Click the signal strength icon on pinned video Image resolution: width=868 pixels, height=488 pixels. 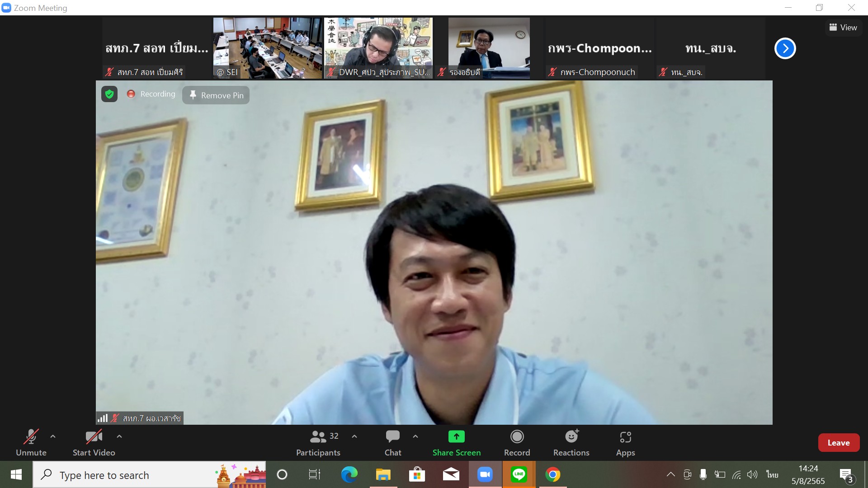pyautogui.click(x=103, y=418)
